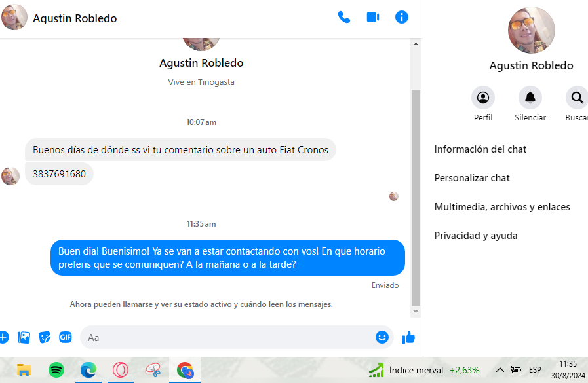588x383 pixels.
Task: Open Agustin Robledo's name in chat header
Action: click(x=75, y=18)
